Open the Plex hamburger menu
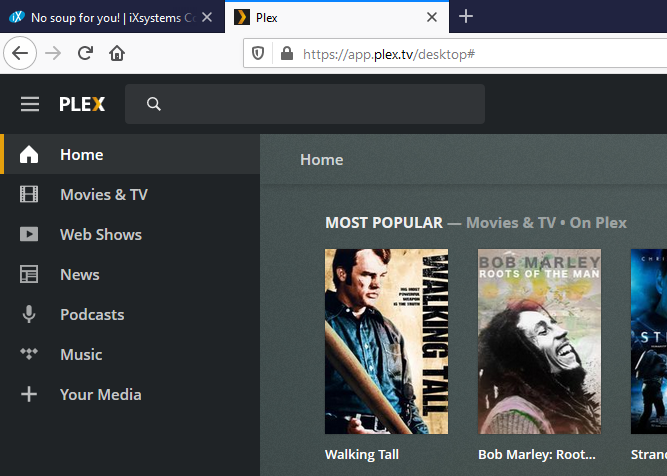Screen dimensions: 667x476 coord(30,104)
